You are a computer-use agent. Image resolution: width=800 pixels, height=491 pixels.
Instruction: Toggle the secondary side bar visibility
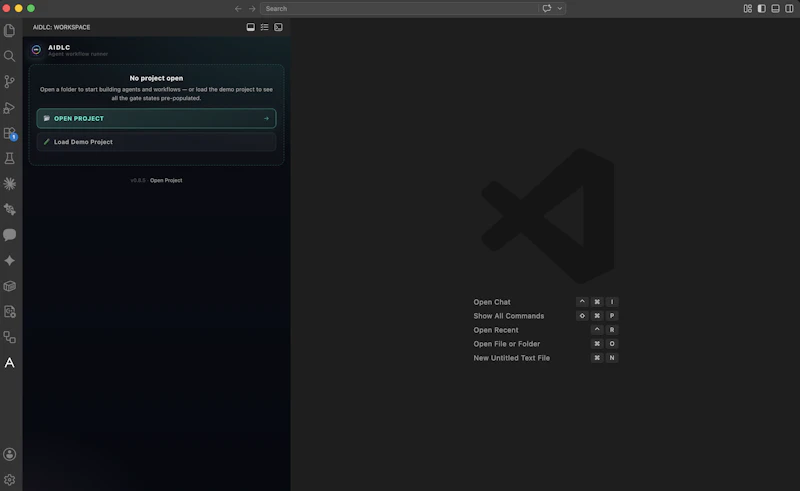(x=789, y=9)
